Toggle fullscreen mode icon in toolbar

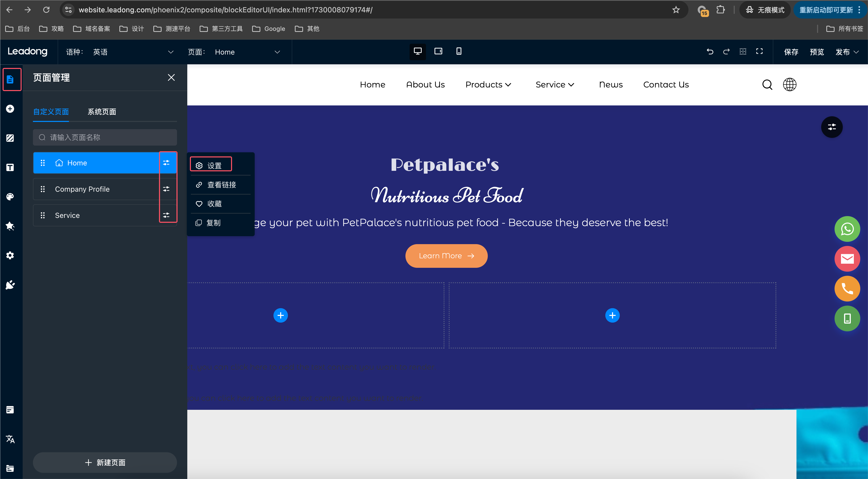[x=759, y=51]
